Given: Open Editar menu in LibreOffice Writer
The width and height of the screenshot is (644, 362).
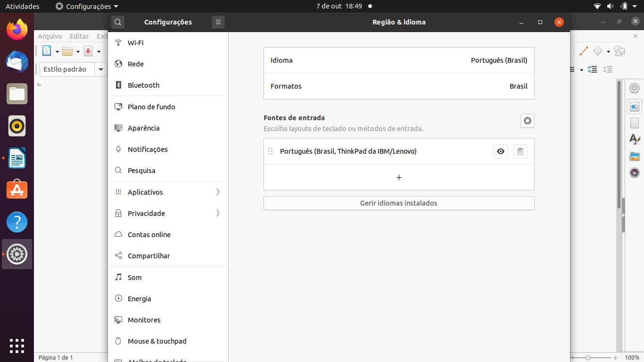Looking at the screenshot, I should click(79, 36).
